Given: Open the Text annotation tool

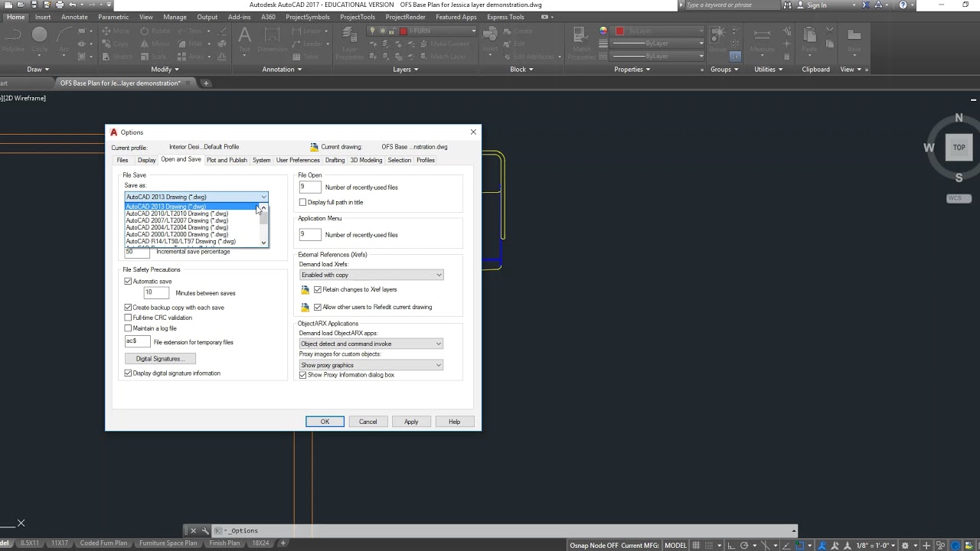Looking at the screenshot, I should click(244, 40).
